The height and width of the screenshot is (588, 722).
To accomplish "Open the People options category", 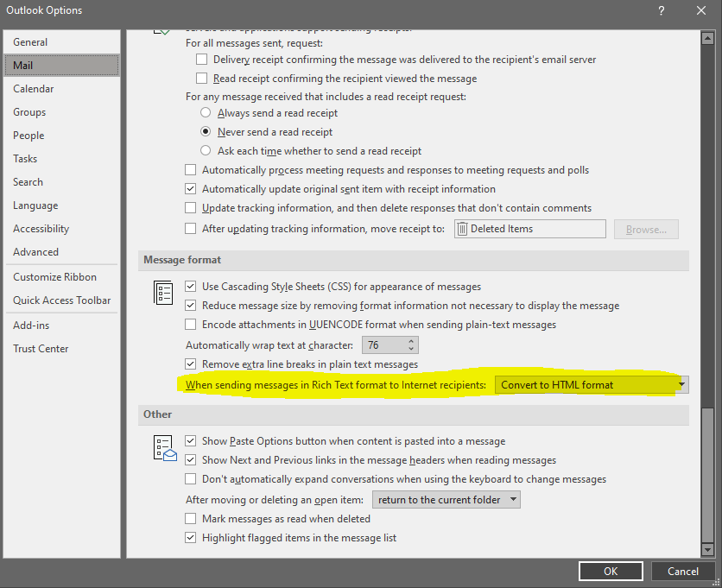I will point(61,136).
